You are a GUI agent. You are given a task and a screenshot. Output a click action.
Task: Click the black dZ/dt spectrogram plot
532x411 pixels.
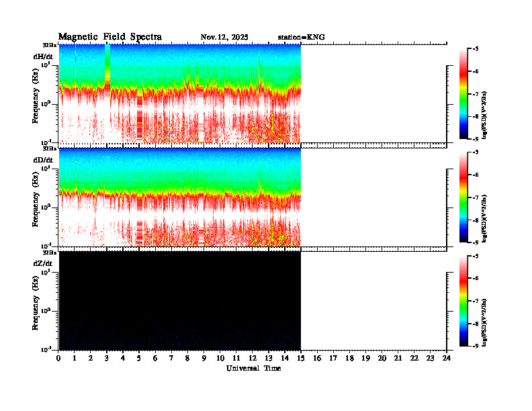(180, 301)
